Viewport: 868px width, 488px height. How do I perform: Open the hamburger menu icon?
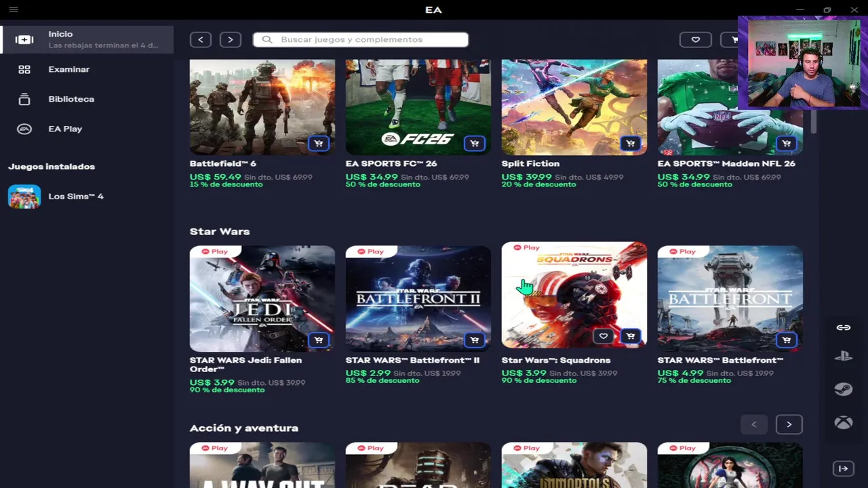point(14,9)
